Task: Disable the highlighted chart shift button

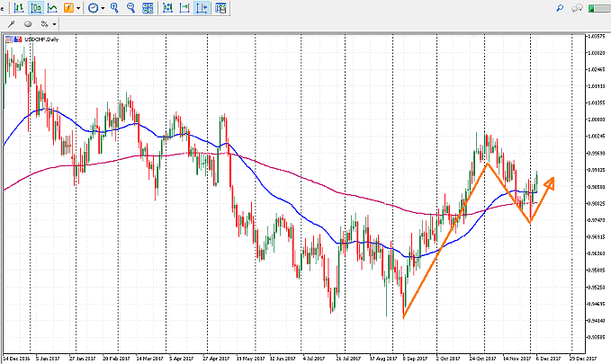Action: coord(202,8)
